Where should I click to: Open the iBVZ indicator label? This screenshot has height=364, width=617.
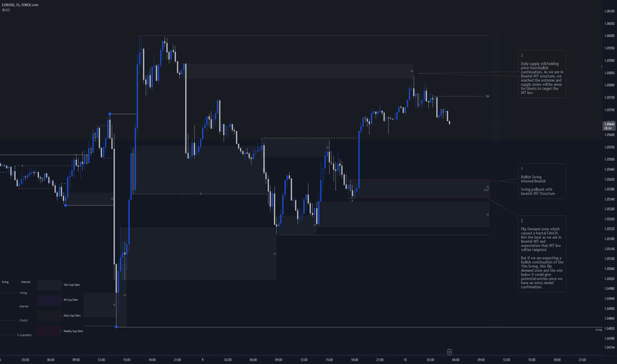(6, 10)
